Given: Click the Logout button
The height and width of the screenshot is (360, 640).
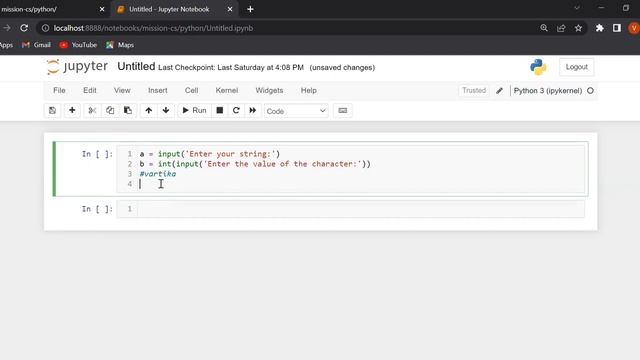Looking at the screenshot, I should tap(576, 67).
